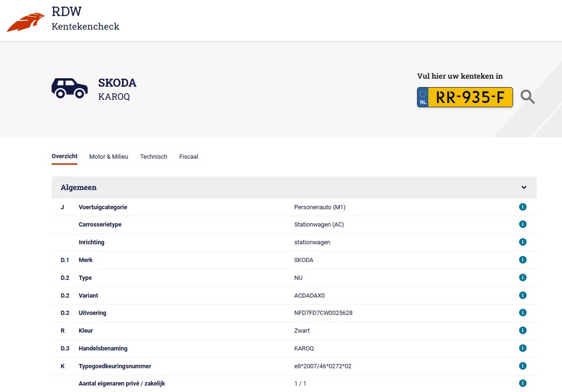The width and height of the screenshot is (562, 392).
Task: Click the magnifying glass search icon
Action: (527, 97)
